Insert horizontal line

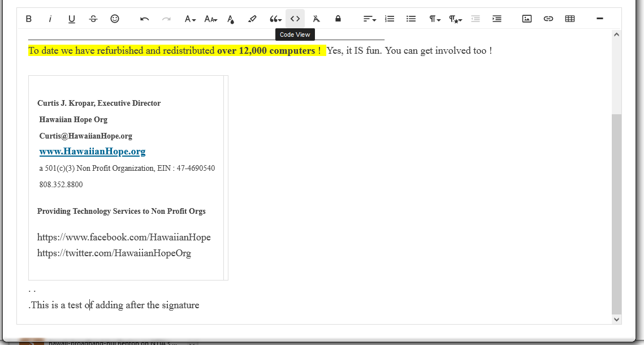[600, 19]
